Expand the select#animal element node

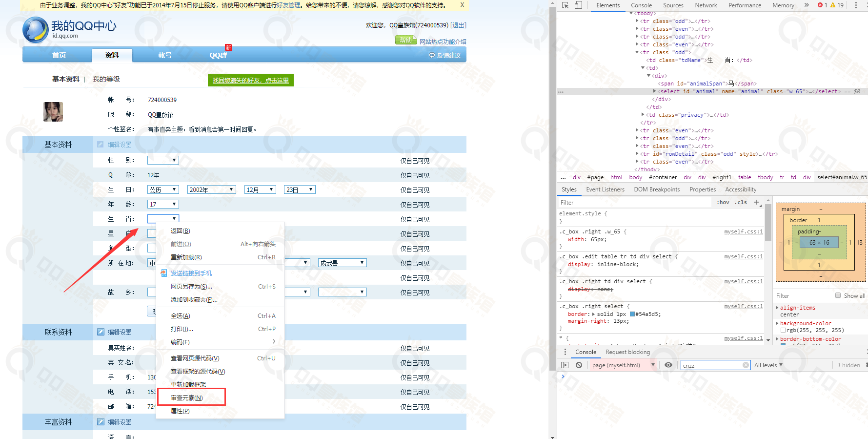[655, 91]
